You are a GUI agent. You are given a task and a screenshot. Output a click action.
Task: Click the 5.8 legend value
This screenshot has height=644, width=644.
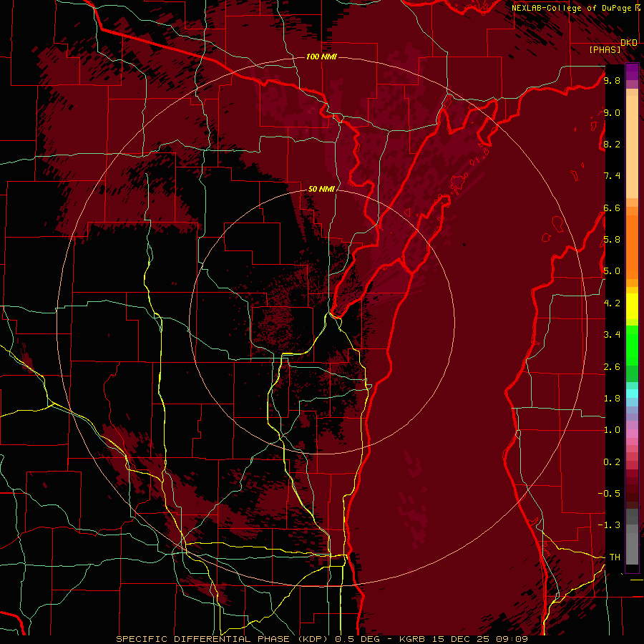pyautogui.click(x=612, y=240)
